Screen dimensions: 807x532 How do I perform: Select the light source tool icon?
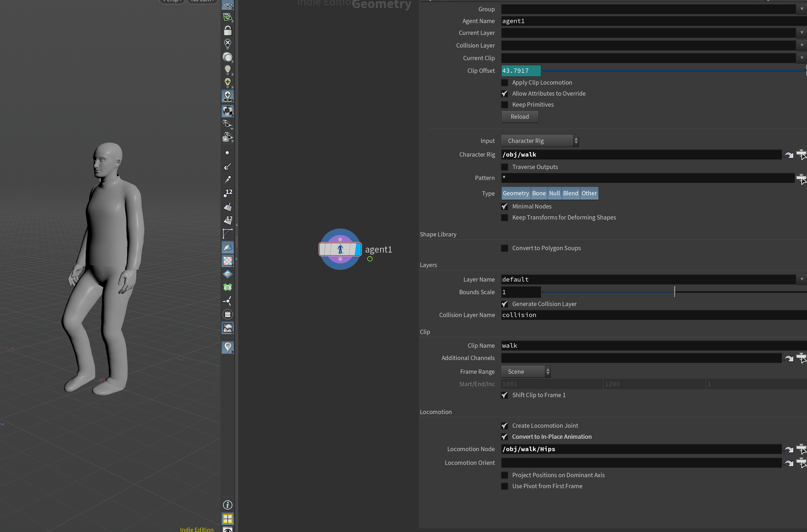pos(227,70)
